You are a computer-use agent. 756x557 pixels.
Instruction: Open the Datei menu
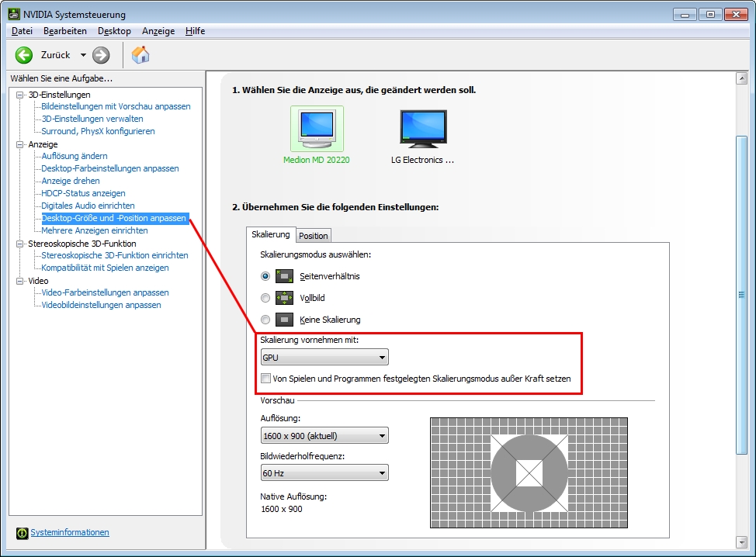tap(23, 31)
